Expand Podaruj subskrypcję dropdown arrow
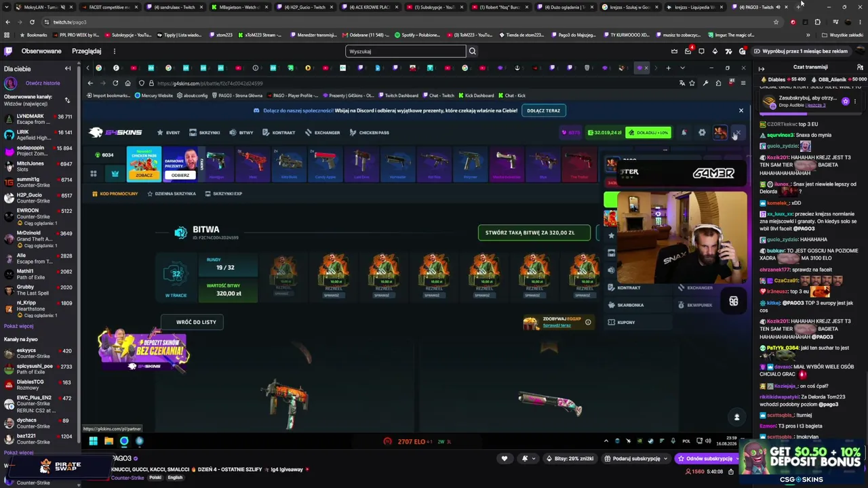Viewport: 868px width, 488px height. (x=667, y=459)
